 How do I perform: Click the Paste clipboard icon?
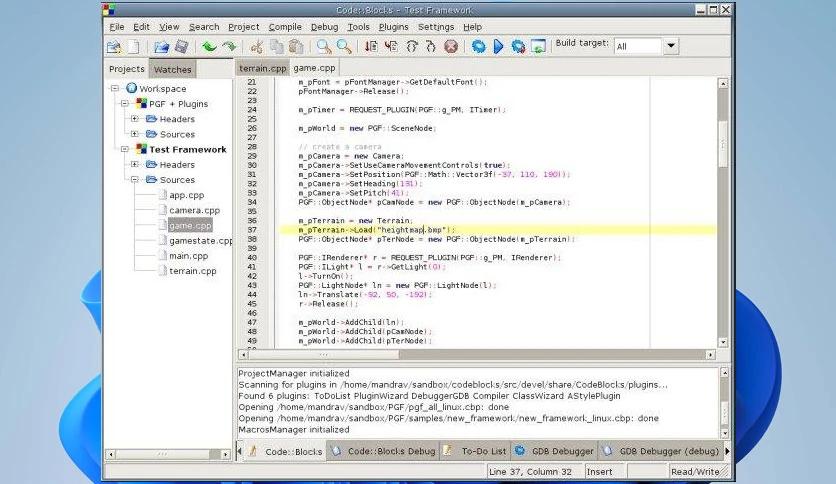pos(296,47)
